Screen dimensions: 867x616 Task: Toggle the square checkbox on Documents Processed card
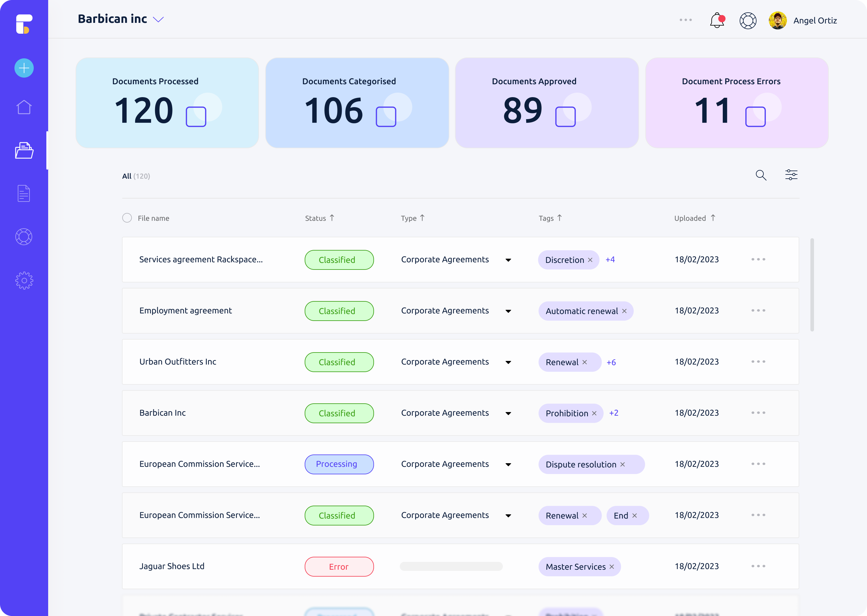196,117
